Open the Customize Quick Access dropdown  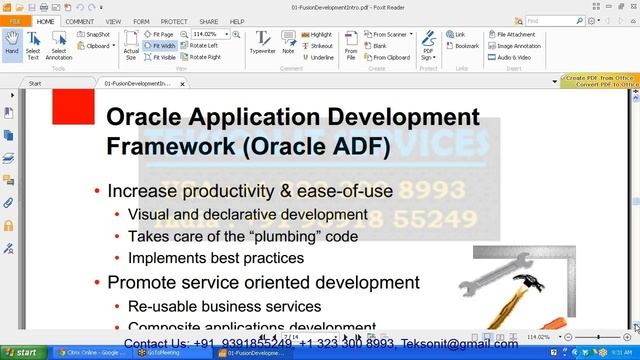point(101,7)
